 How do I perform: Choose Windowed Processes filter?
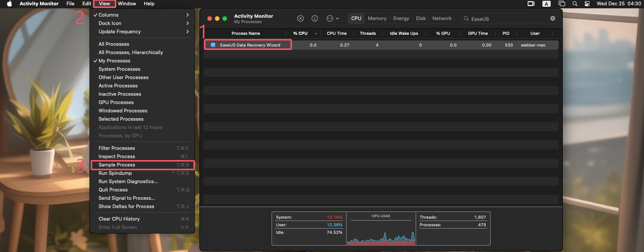tap(142, 110)
